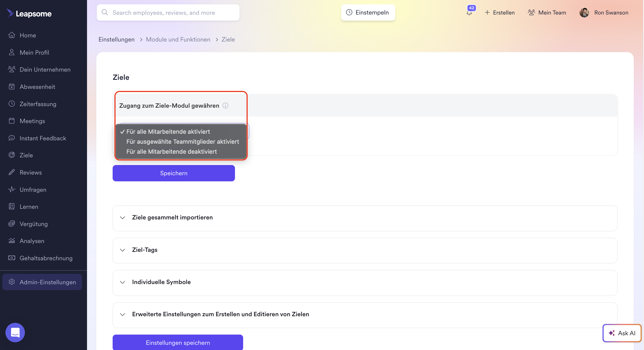Open notifications bell with 42 badge
The width and height of the screenshot is (644, 350).
coord(470,12)
